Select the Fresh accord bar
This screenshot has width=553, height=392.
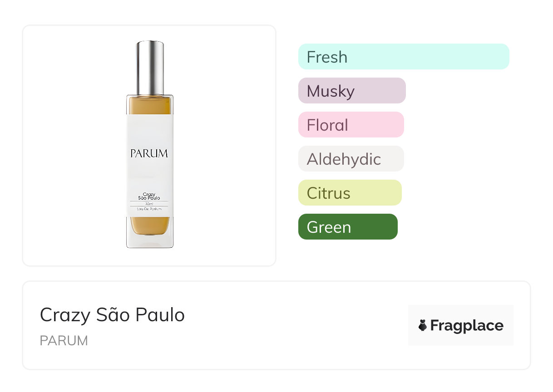tap(403, 57)
